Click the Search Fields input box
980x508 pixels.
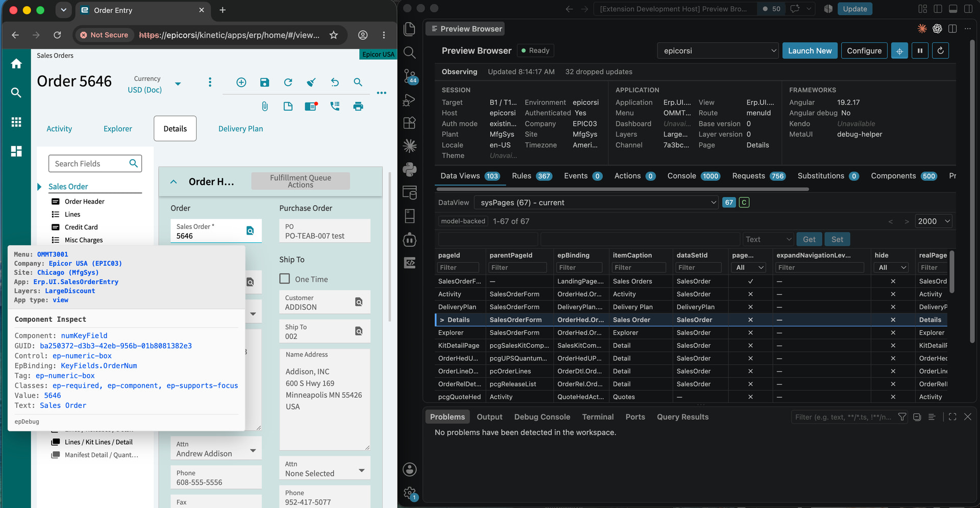click(x=95, y=164)
